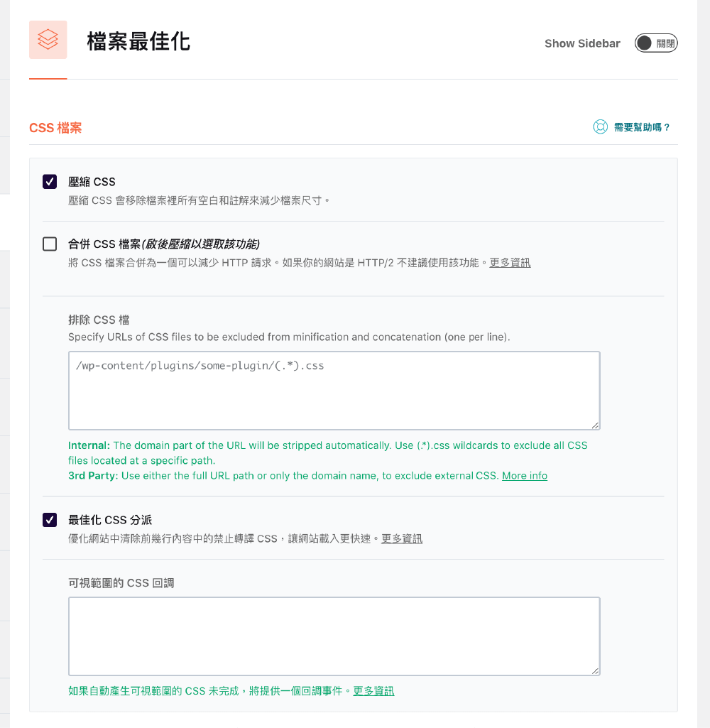Enable the 合併 CSS 檔案 checkbox
The height and width of the screenshot is (728, 710).
click(50, 244)
